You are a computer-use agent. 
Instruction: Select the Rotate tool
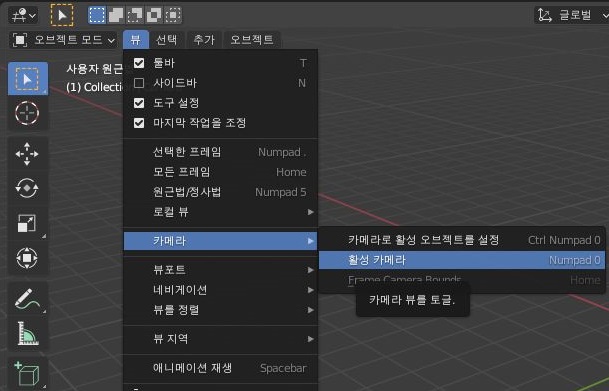pos(28,188)
